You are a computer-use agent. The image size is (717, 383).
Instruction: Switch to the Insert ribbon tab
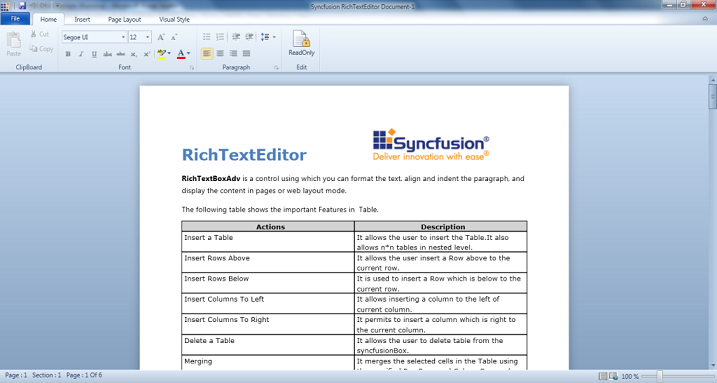(82, 19)
